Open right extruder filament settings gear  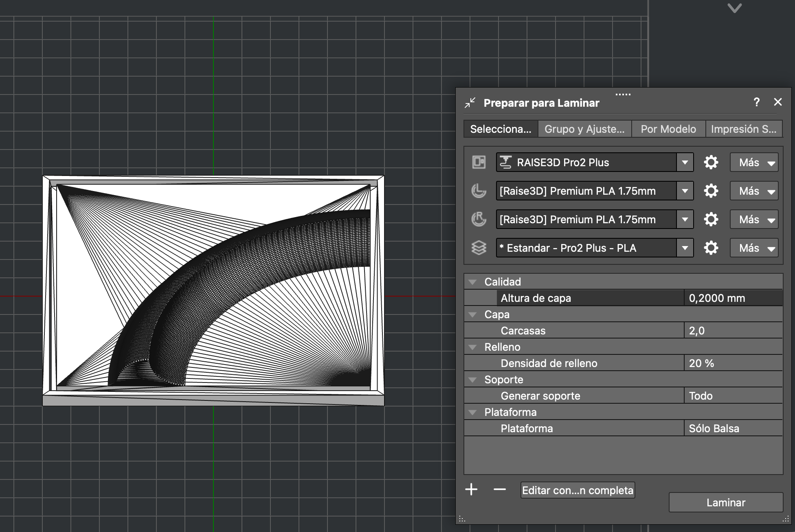coord(711,220)
